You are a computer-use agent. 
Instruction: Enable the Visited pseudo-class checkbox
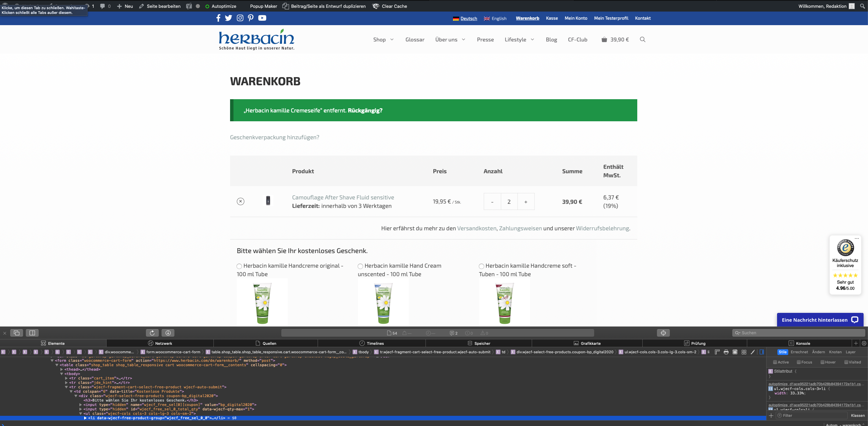click(846, 362)
